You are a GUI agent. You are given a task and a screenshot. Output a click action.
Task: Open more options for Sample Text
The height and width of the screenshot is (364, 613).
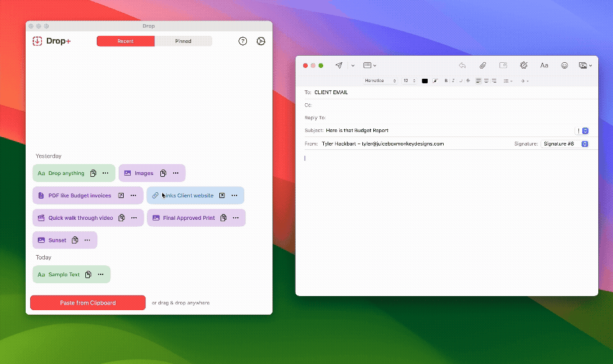click(101, 274)
